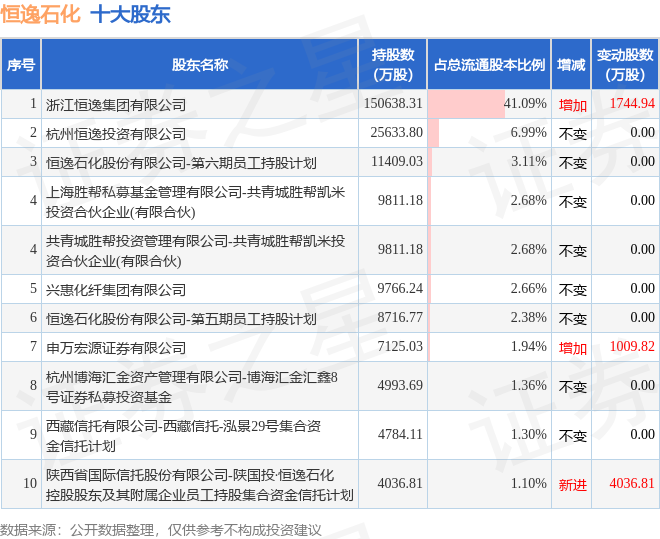Click the 1.10% ratio cell
The image size is (660, 539).
point(489,483)
